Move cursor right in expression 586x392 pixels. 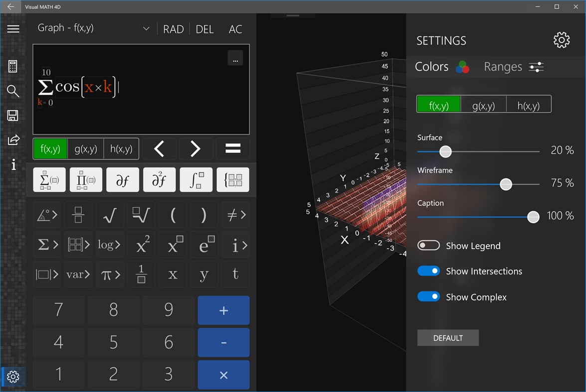point(196,149)
